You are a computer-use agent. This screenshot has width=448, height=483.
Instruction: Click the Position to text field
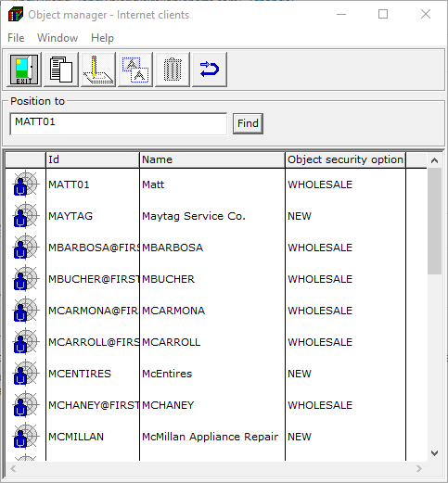coord(119,124)
